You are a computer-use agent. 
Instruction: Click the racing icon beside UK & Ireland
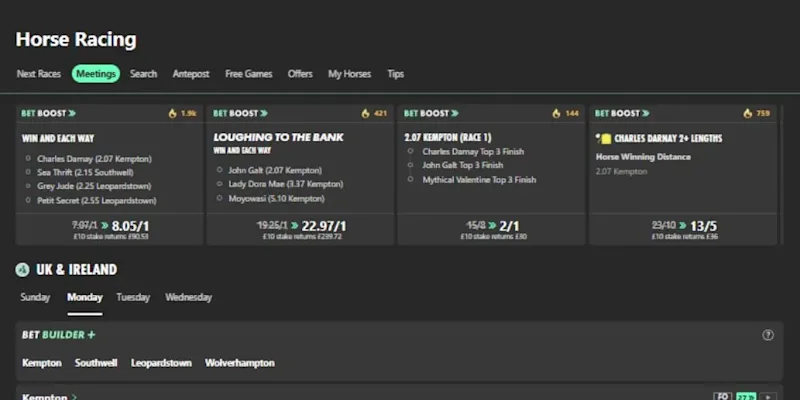(x=22, y=269)
